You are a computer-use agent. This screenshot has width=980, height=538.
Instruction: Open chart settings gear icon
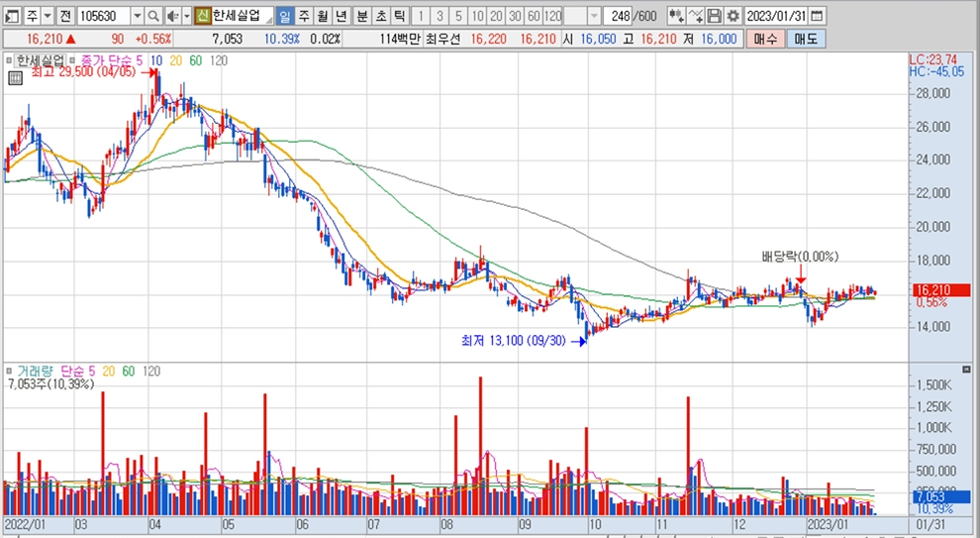point(734,16)
